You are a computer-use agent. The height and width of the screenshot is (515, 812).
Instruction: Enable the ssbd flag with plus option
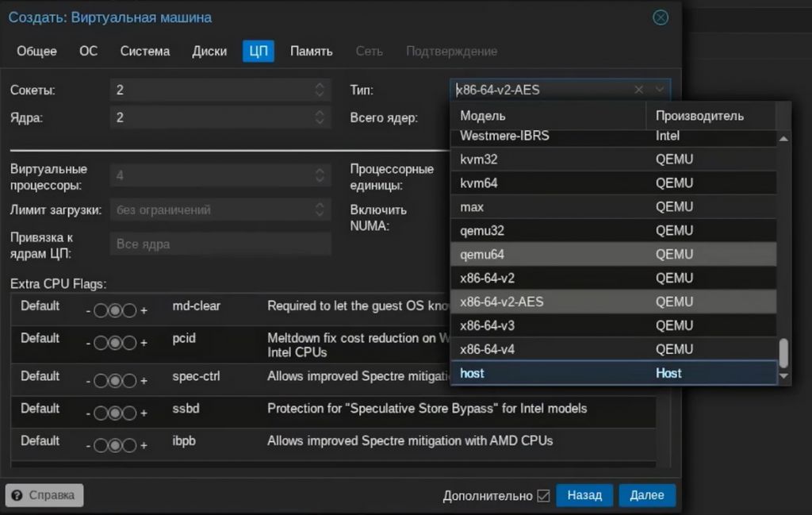129,413
